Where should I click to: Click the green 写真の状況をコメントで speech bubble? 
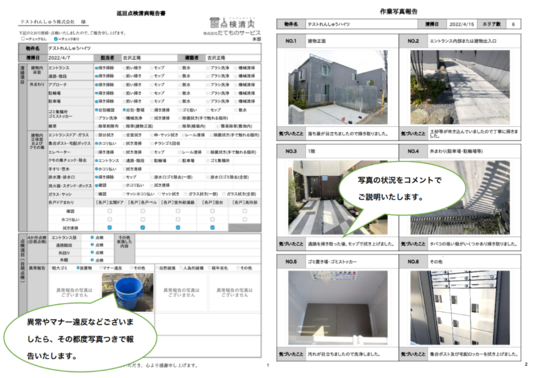click(x=401, y=189)
